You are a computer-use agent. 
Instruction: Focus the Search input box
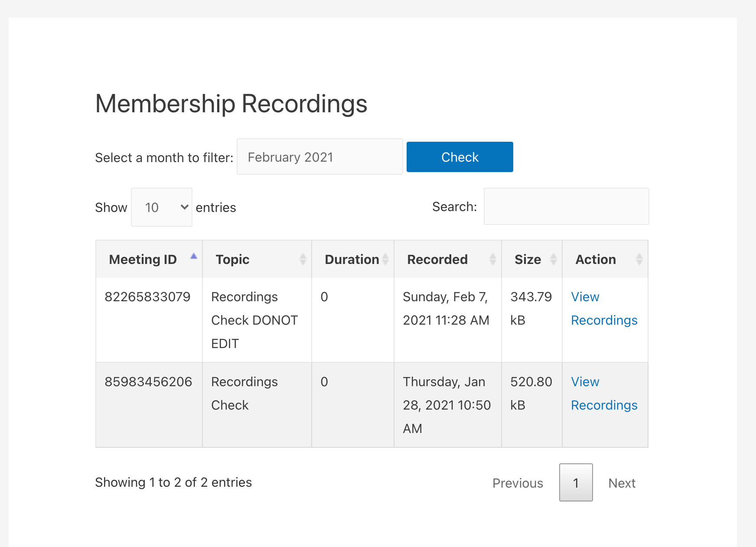pyautogui.click(x=566, y=206)
